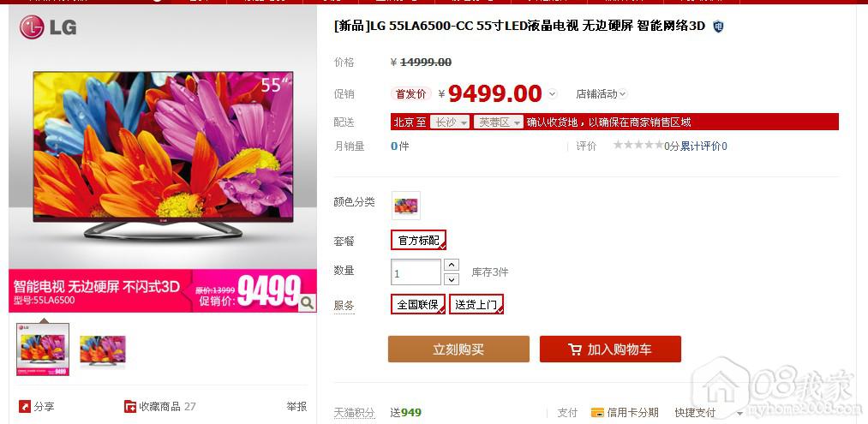The height and width of the screenshot is (424, 868).
Task: Click the 收藏商品 favorite icon
Action: click(130, 407)
